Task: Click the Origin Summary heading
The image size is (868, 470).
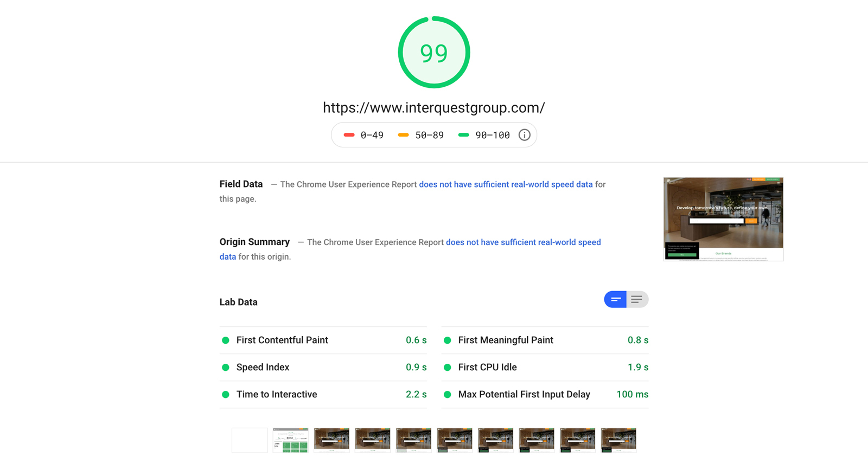Action: click(254, 242)
